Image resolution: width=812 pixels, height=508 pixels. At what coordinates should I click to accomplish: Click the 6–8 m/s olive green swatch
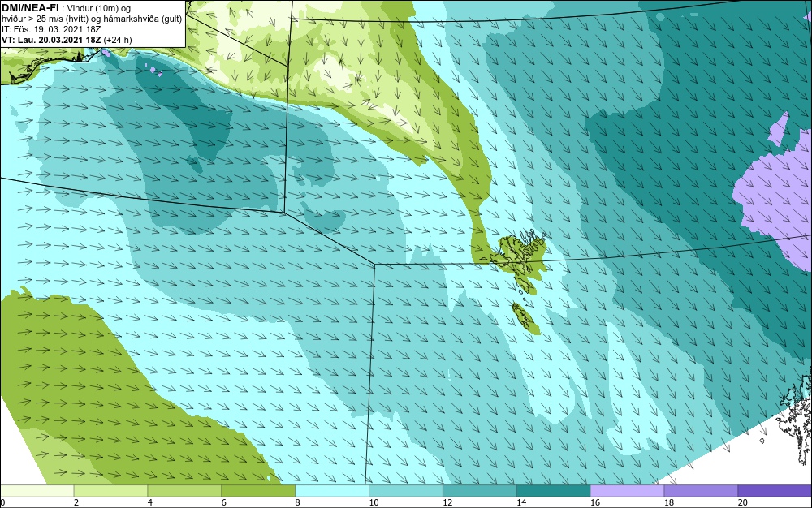click(x=258, y=491)
